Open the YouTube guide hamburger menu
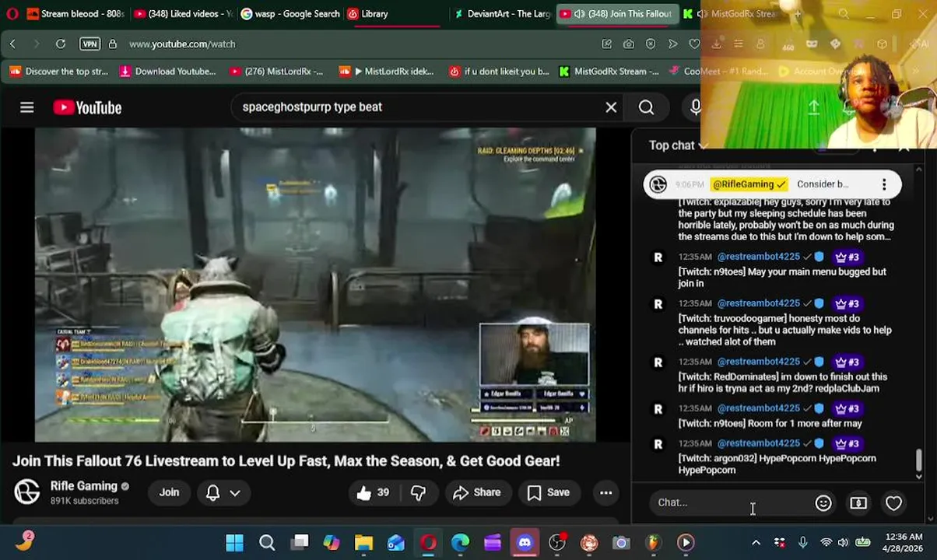Screen dimensions: 937x560 pyautogui.click(x=27, y=107)
